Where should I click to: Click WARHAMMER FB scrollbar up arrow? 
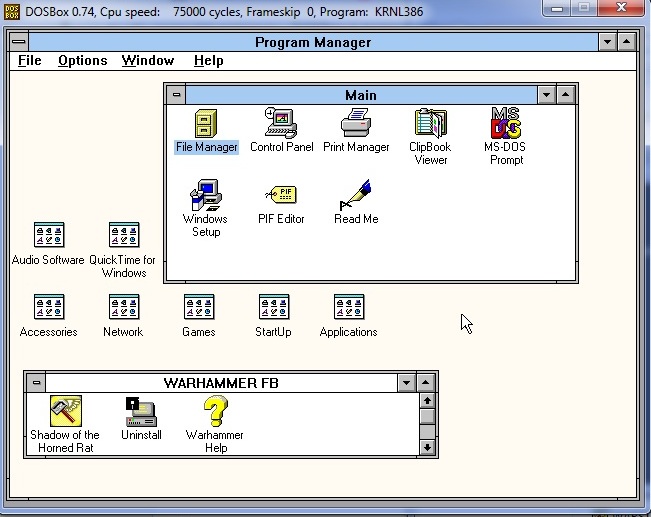click(427, 401)
